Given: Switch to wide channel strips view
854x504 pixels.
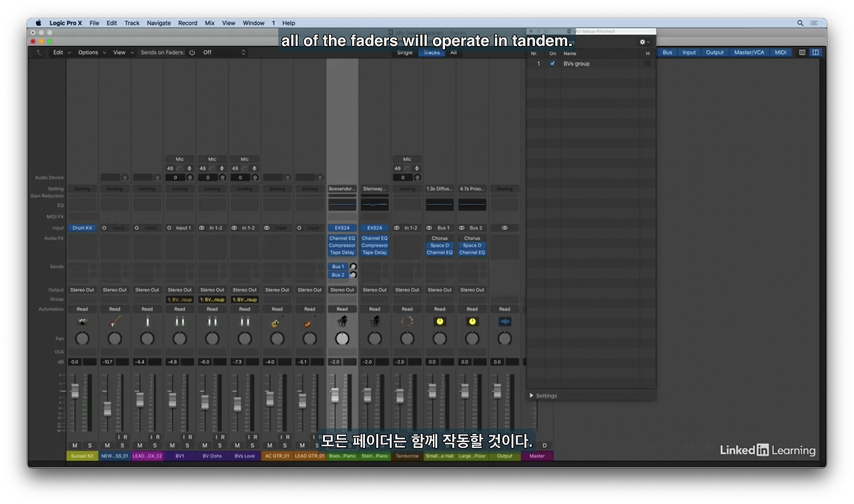Looking at the screenshot, I should (815, 53).
